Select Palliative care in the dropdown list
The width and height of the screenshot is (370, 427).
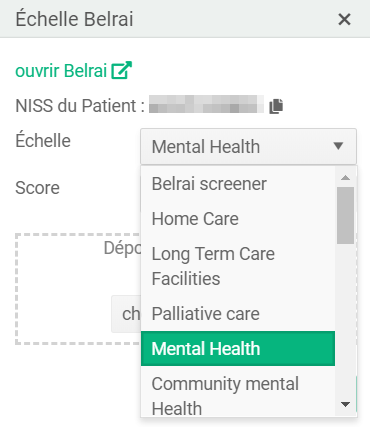click(x=238, y=314)
